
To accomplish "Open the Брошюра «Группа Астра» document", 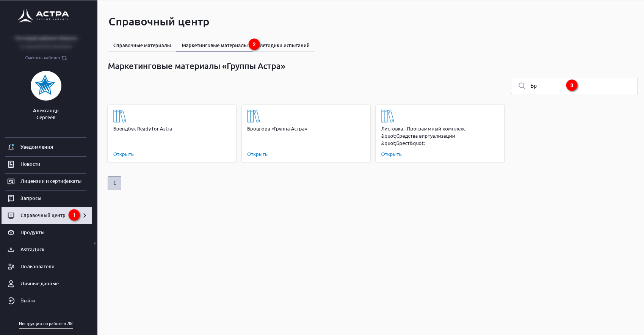I will click(x=257, y=154).
